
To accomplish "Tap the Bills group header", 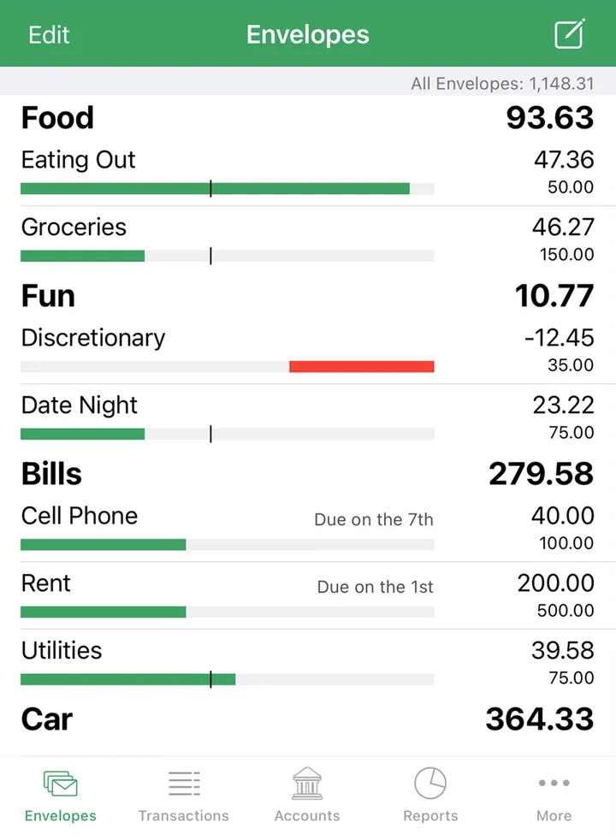I will coord(308,474).
